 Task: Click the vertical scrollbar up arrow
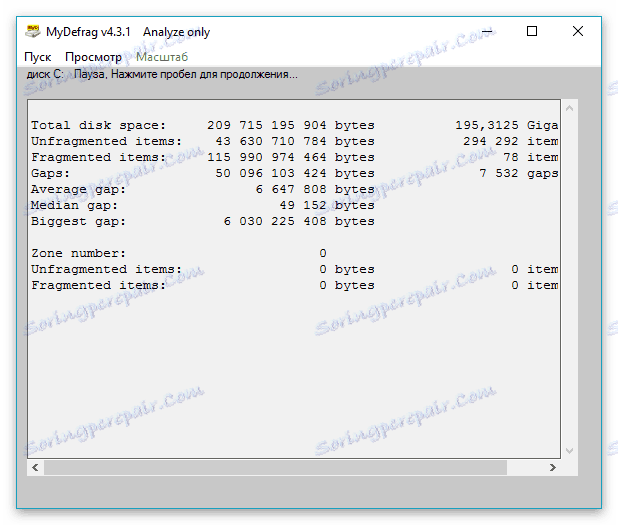point(570,108)
